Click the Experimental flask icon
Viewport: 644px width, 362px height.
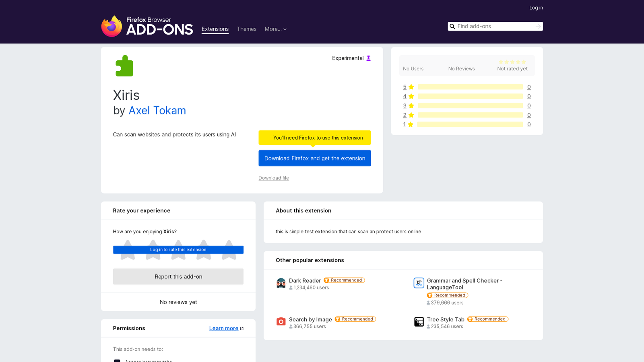(368, 58)
